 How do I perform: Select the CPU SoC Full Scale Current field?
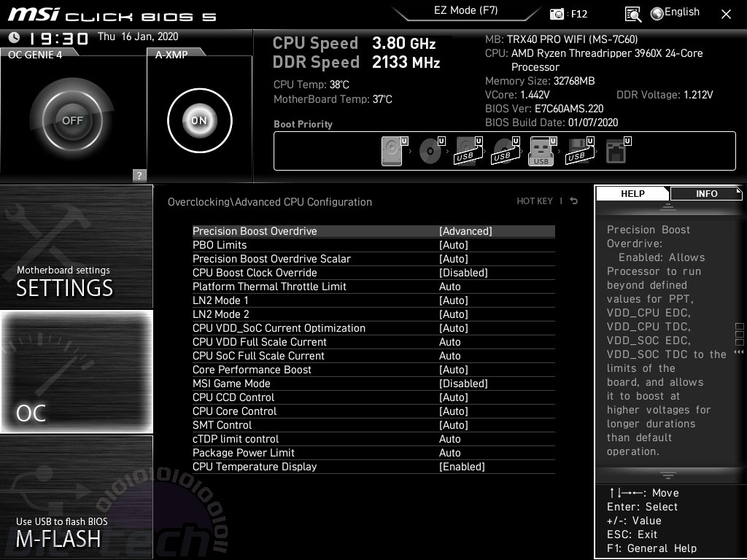coord(373,356)
